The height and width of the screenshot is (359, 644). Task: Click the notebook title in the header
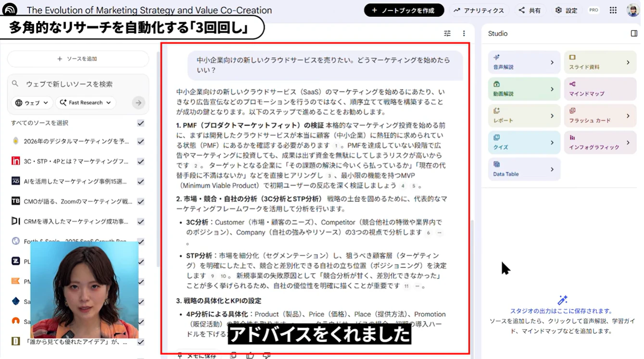(x=149, y=10)
